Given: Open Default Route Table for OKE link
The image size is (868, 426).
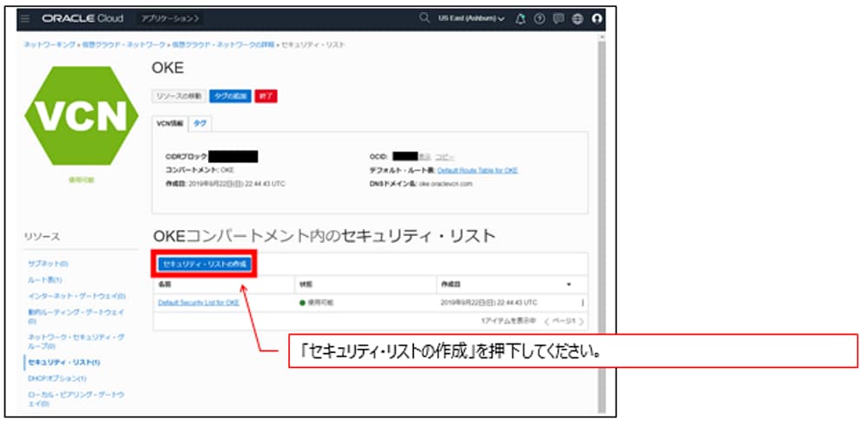Looking at the screenshot, I should click(x=477, y=170).
